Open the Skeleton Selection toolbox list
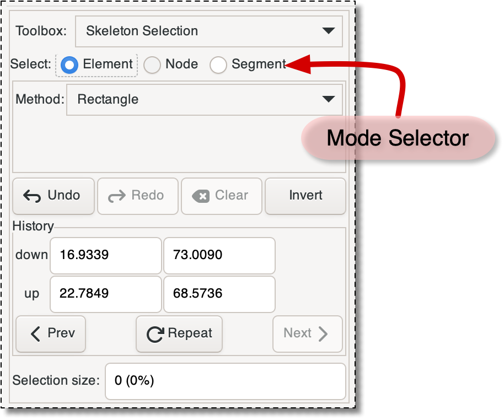This screenshot has height=420, width=504. [x=210, y=31]
